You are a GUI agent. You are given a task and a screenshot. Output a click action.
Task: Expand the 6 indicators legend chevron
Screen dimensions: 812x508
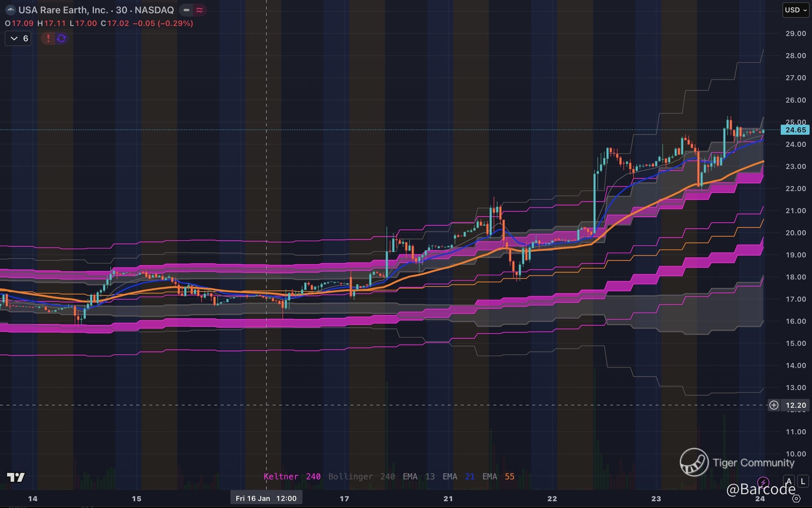pyautogui.click(x=14, y=38)
